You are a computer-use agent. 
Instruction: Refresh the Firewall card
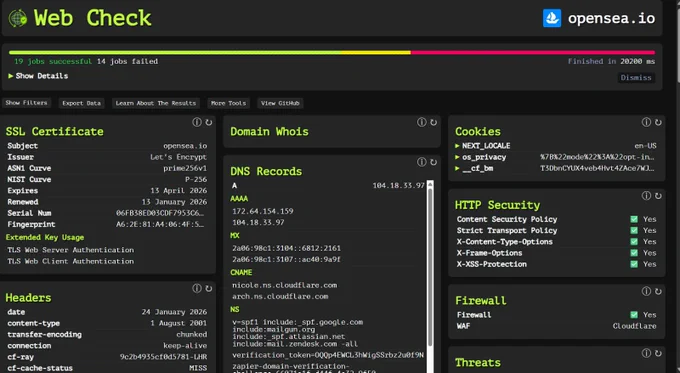(658, 291)
